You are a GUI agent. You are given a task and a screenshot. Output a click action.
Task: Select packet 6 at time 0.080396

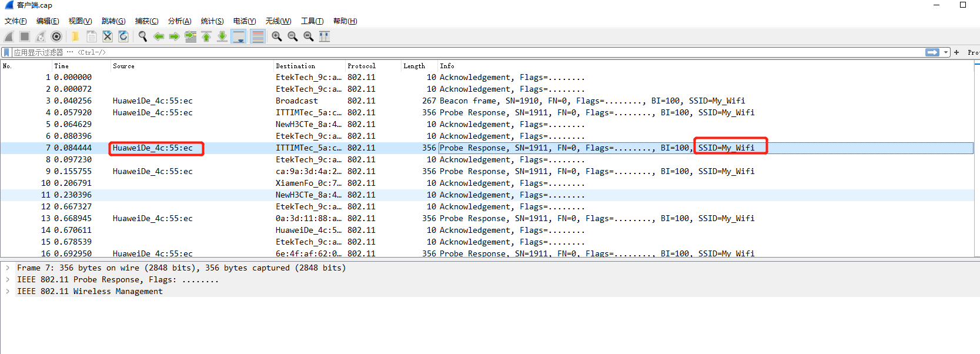tap(487, 136)
